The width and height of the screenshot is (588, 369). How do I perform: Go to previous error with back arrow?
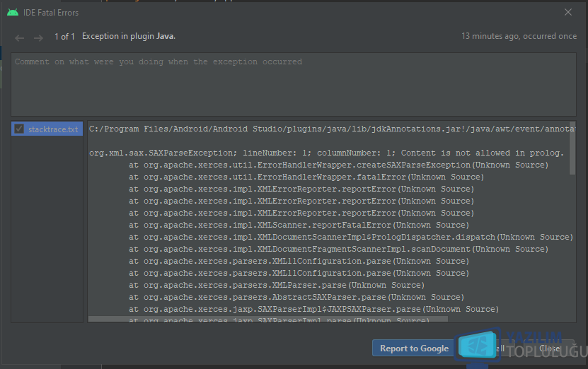[x=20, y=38]
